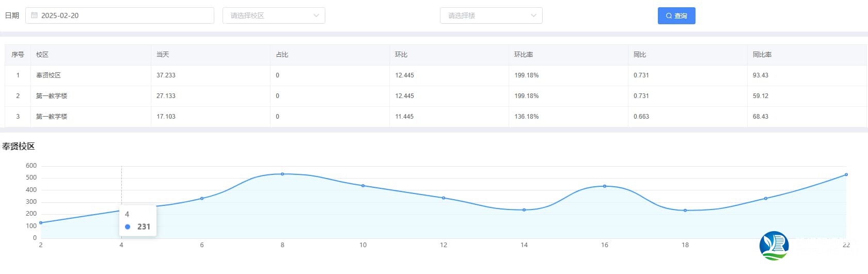This screenshot has height=274, width=868.
Task: Click the chart data point at hour 22
Action: [846, 175]
